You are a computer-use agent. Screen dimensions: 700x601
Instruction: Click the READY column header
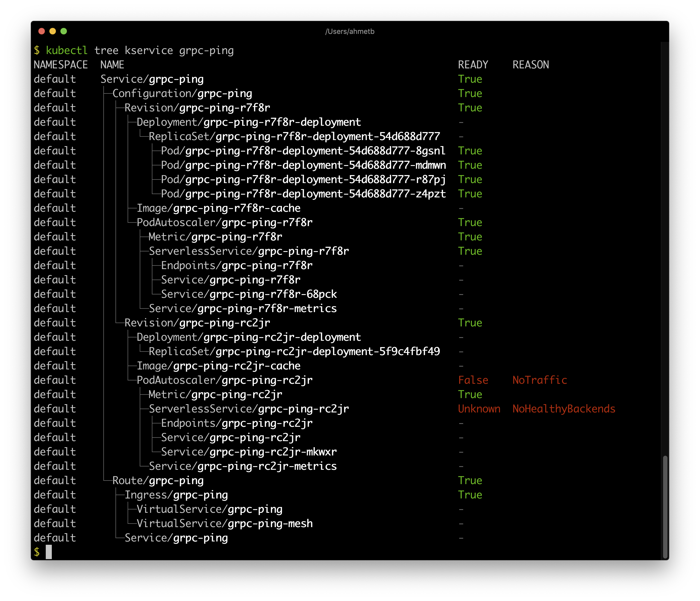click(x=473, y=65)
